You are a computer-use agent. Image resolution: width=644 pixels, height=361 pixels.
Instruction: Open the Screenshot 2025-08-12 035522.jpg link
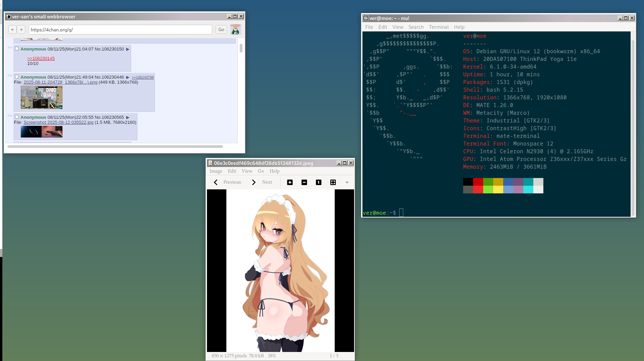coord(59,122)
